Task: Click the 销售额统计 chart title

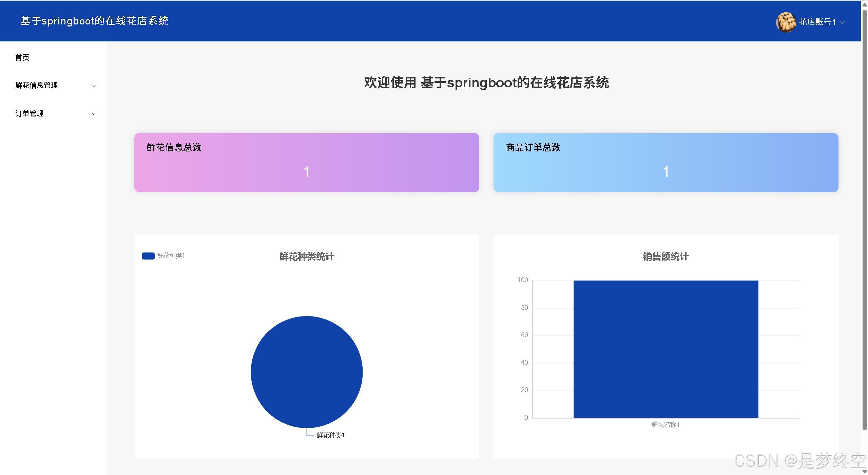Action: [665, 257]
